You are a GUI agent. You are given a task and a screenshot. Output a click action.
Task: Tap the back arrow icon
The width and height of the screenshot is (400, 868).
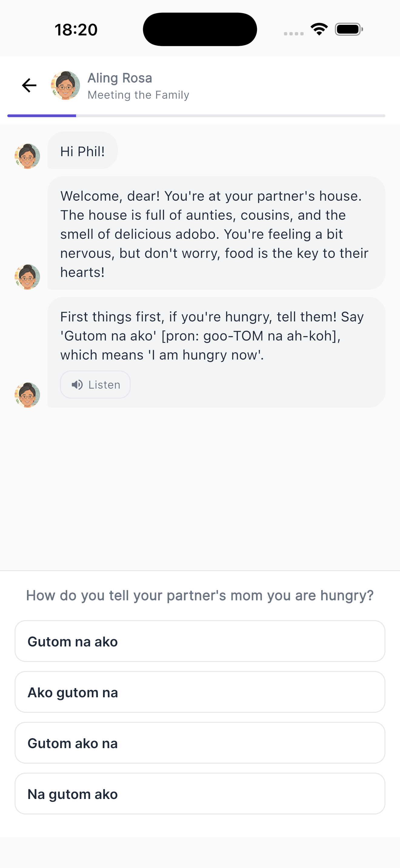[29, 85]
